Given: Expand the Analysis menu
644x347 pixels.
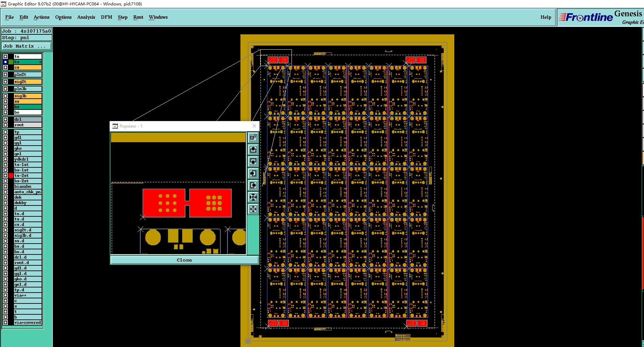Looking at the screenshot, I should (86, 17).
